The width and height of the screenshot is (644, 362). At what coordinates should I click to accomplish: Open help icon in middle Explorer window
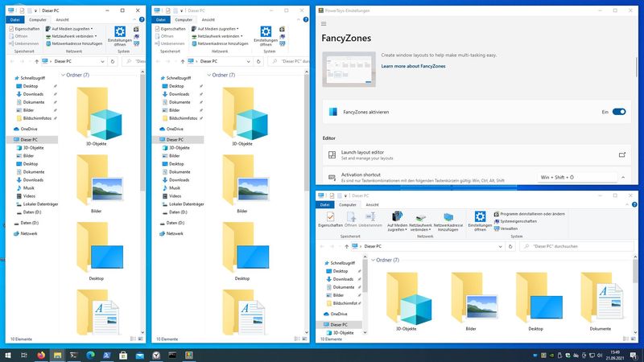306,19
